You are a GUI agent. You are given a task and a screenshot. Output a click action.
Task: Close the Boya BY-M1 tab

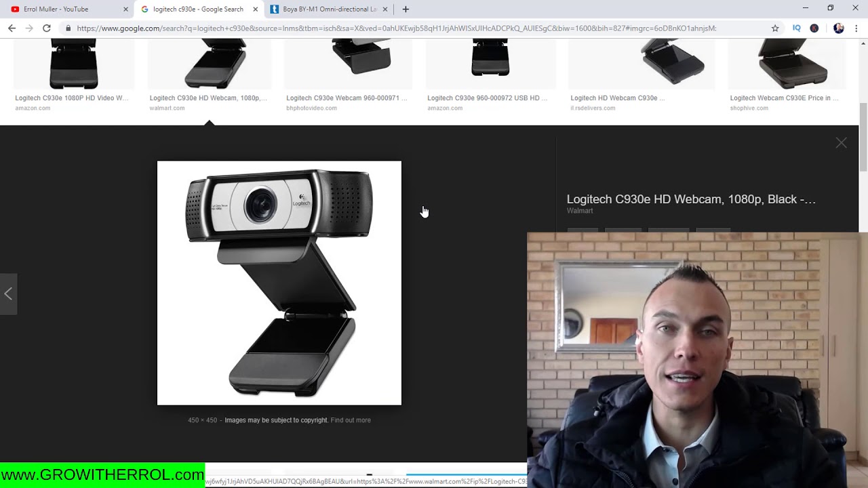[385, 9]
